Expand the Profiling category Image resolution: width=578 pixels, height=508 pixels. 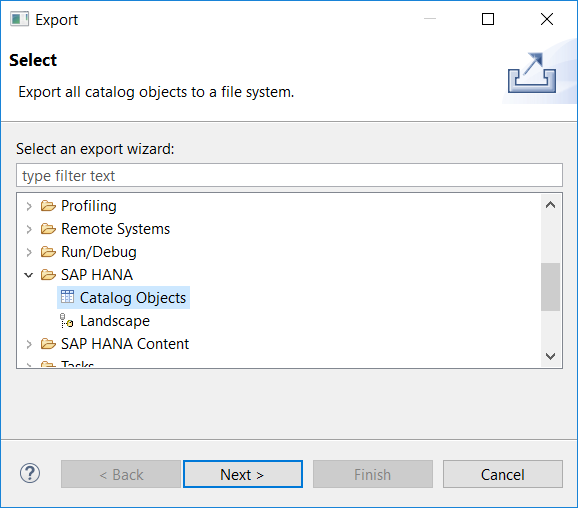(29, 206)
